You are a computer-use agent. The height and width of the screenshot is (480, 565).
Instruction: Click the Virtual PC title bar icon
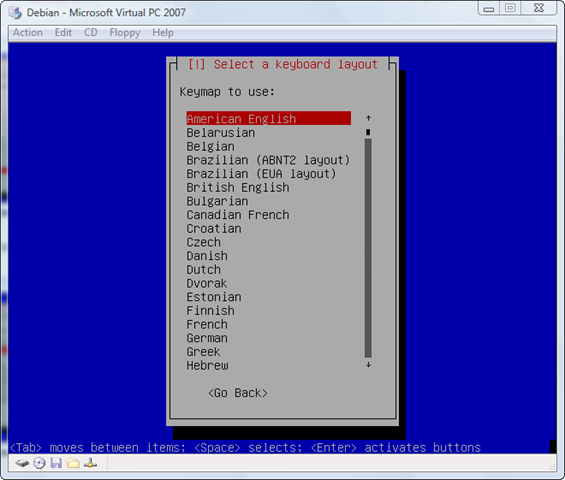point(15,13)
